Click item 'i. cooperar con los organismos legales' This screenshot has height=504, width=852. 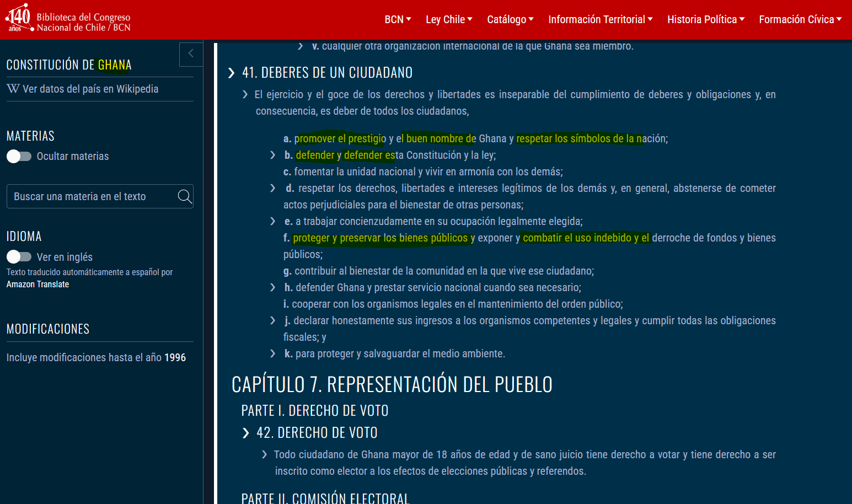[x=453, y=304]
